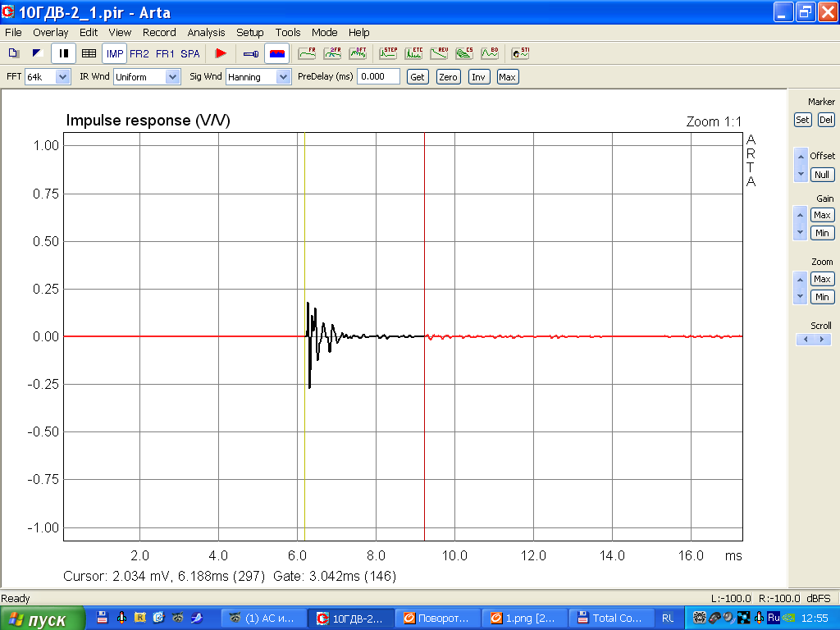Open the DFT frequency response analysis
The height and width of the screenshot is (630, 840).
[358, 53]
